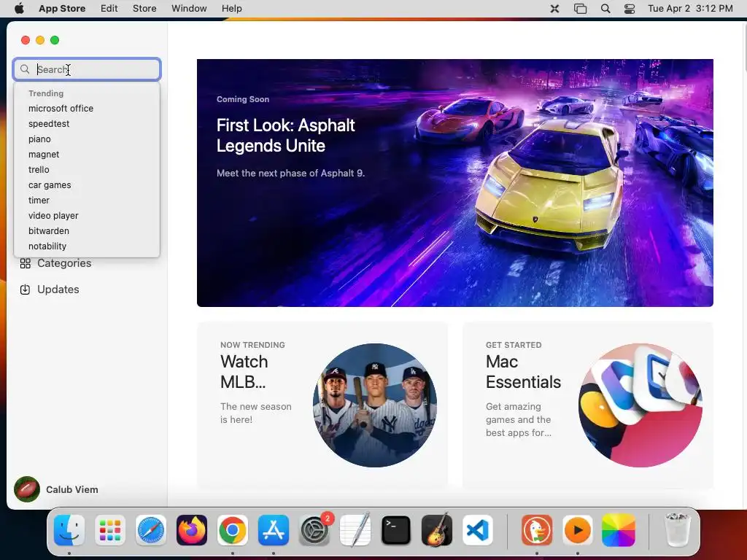Open Launchpad from the Dock
The height and width of the screenshot is (560, 747).
pyautogui.click(x=110, y=530)
